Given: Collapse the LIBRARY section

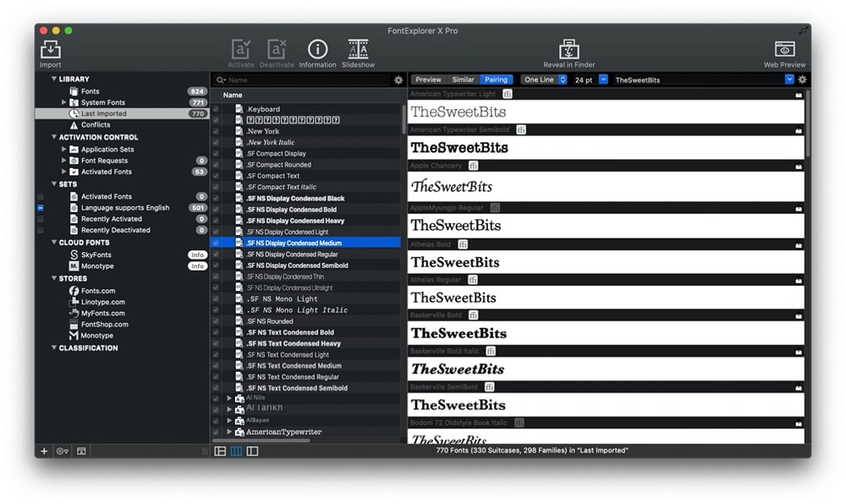Looking at the screenshot, I should pos(54,79).
